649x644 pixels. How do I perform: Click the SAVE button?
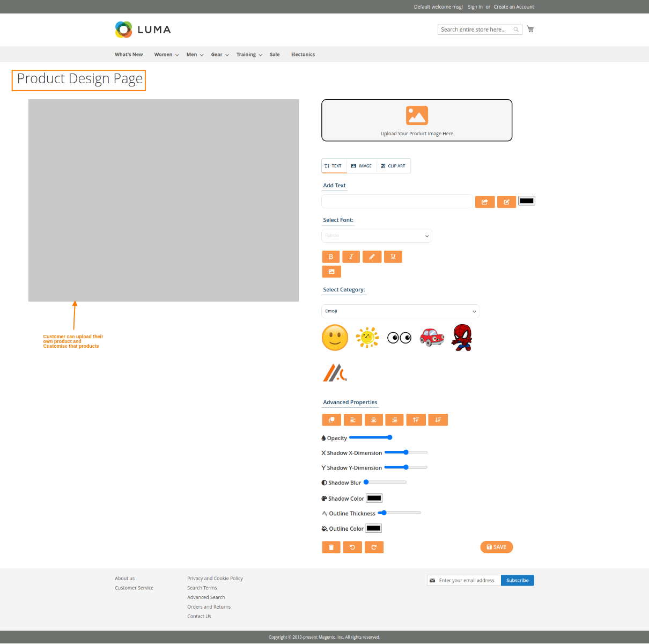point(496,547)
